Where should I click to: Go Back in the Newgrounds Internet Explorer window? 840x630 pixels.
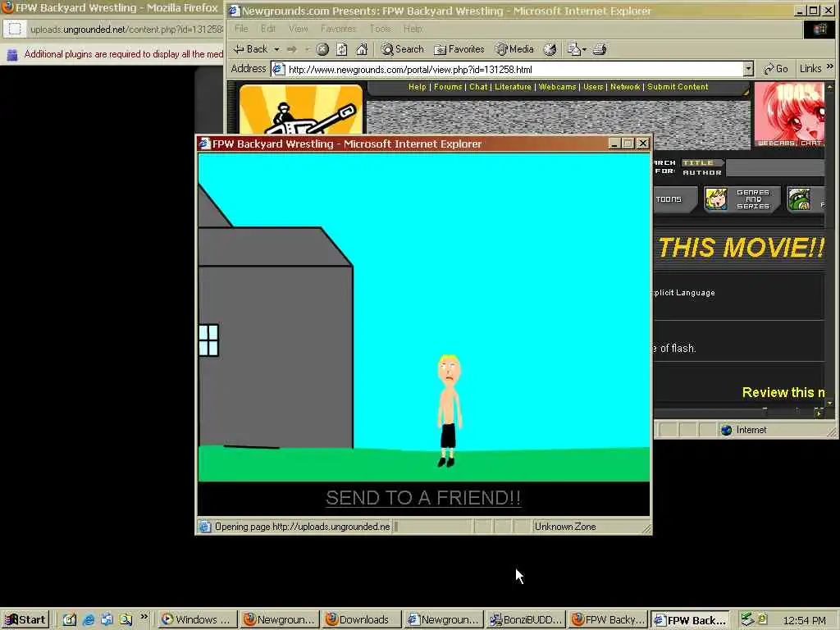pyautogui.click(x=250, y=49)
